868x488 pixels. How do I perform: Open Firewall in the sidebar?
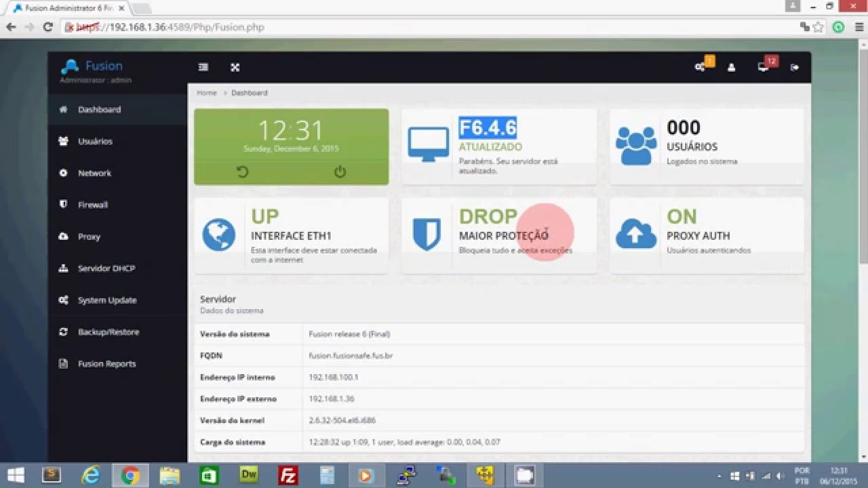(x=117, y=205)
